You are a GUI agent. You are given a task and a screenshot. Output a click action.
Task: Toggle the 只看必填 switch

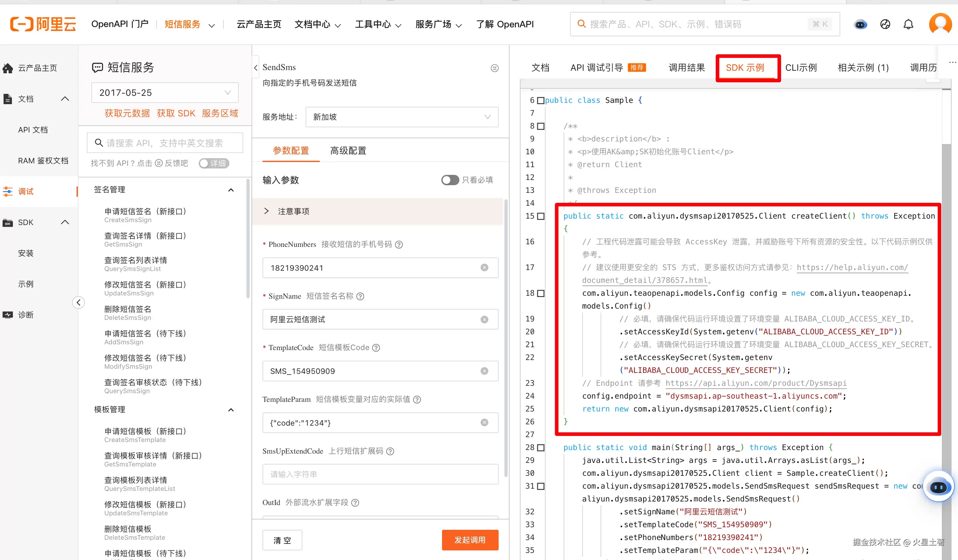(450, 180)
